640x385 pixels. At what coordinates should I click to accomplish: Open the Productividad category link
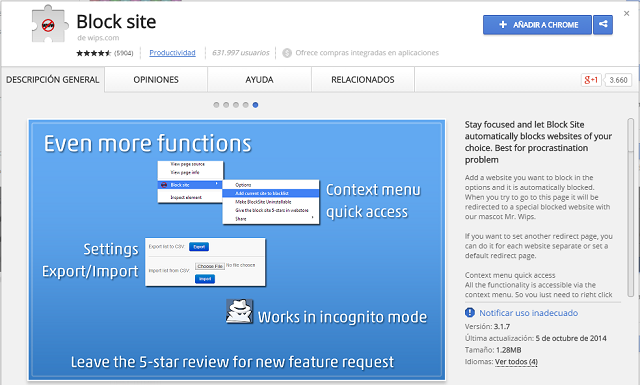click(172, 53)
